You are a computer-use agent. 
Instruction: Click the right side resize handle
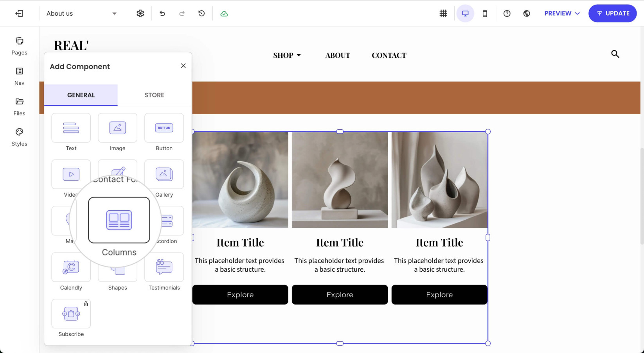pos(488,237)
